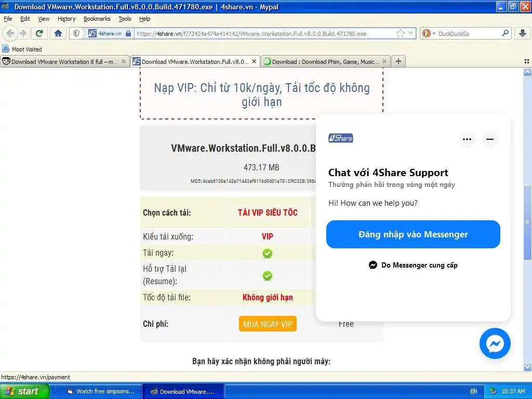The width and height of the screenshot is (532, 399).
Task: Switch to Watch free simpsons taskbar window
Action: (x=101, y=391)
